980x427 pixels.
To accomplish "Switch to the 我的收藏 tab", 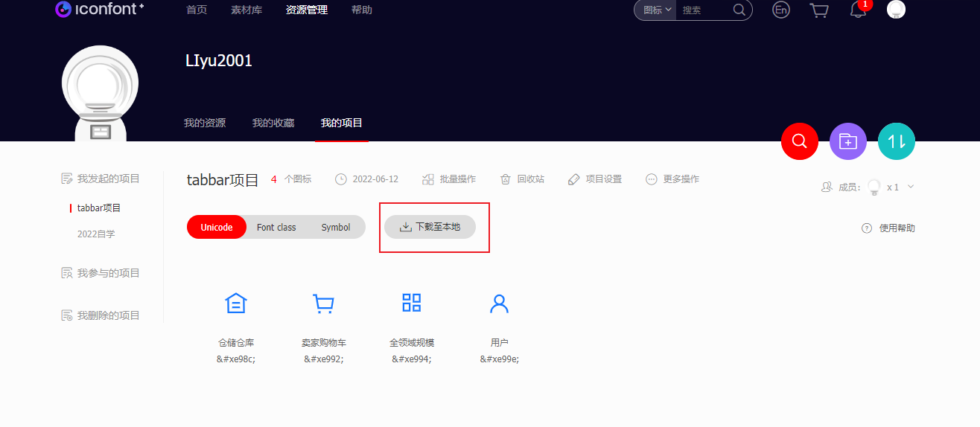I will click(273, 123).
